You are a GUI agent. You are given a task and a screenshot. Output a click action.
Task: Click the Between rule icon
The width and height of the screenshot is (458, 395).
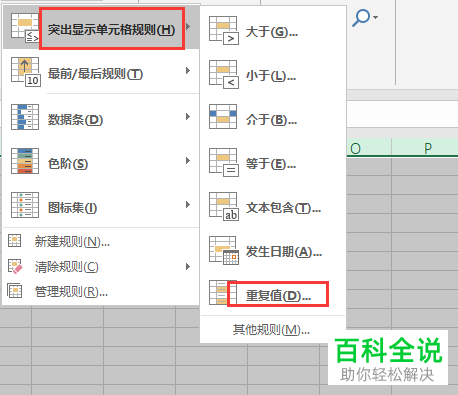point(223,117)
